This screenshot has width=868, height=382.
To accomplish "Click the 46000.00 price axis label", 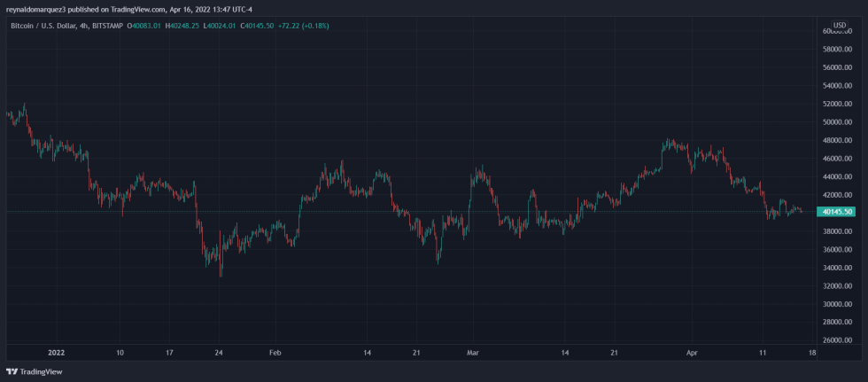I will coord(839,159).
